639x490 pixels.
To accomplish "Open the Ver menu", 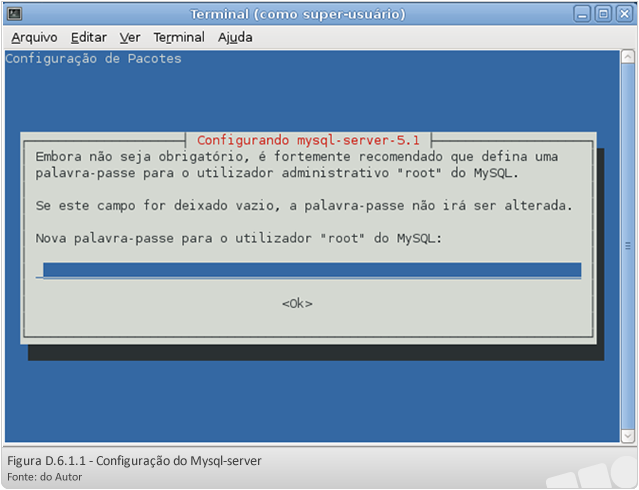I will click(x=130, y=38).
